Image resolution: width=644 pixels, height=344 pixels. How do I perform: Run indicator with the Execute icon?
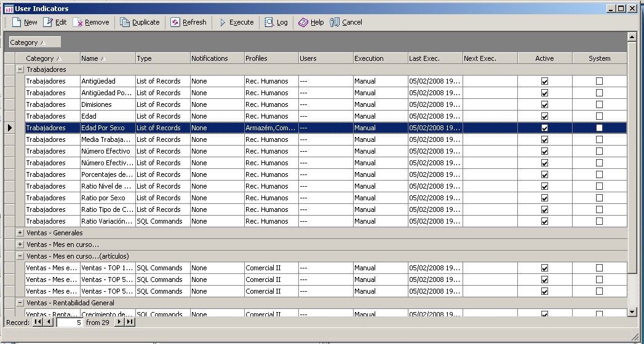coord(223,22)
